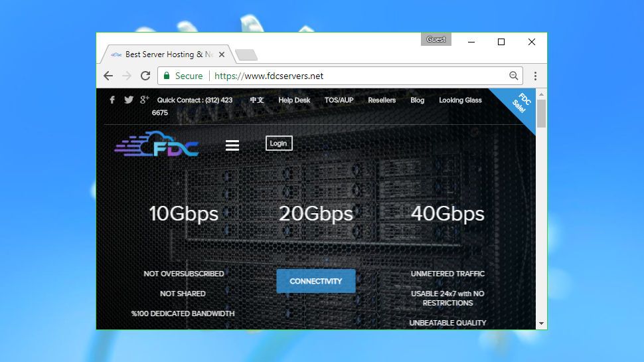Open the TOS/AUP link
The image size is (644, 362).
[x=339, y=100]
